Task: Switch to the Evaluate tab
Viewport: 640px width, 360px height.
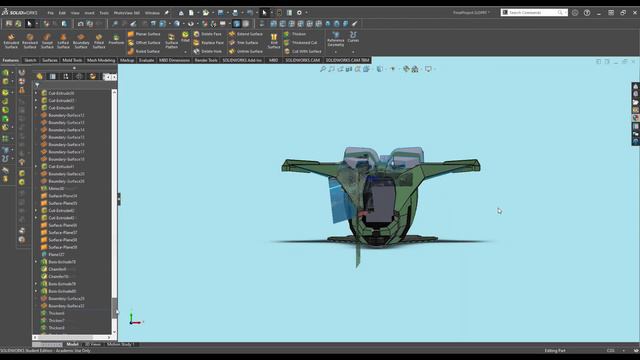Action: (146, 60)
